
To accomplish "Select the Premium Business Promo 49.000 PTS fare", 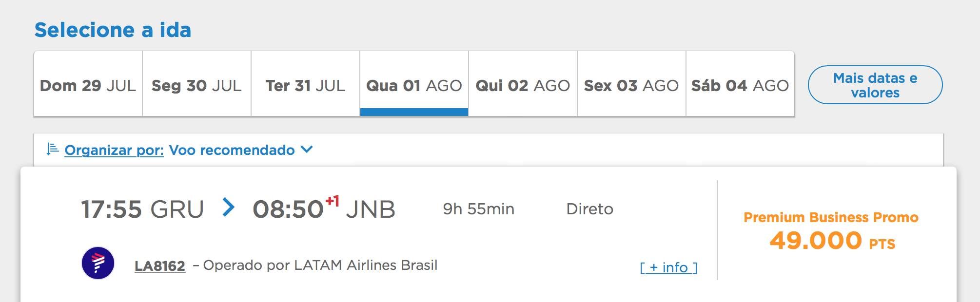I will click(831, 230).
